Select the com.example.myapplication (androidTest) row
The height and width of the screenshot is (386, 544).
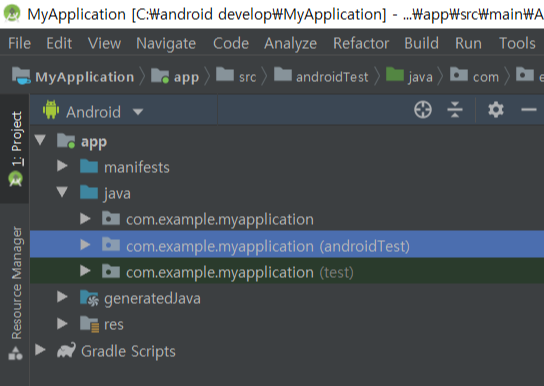click(287, 244)
